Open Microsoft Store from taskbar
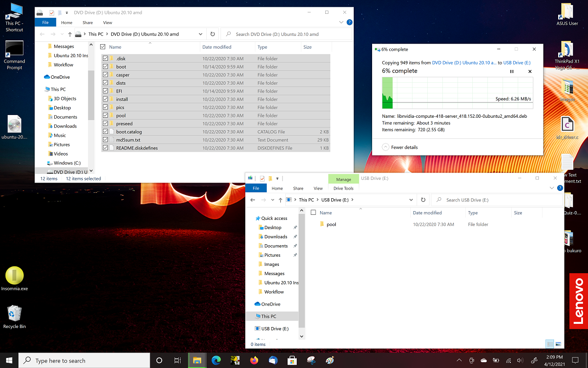This screenshot has height=368, width=588. (292, 361)
